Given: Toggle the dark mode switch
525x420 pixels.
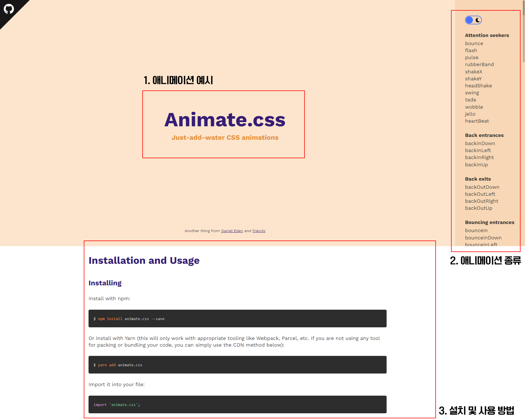Looking at the screenshot, I should pyautogui.click(x=473, y=20).
